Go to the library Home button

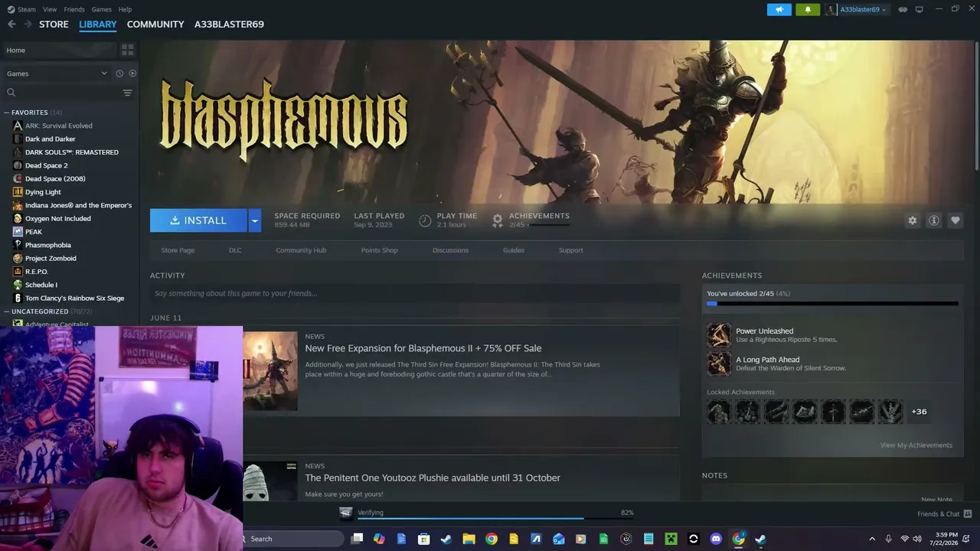coord(60,50)
